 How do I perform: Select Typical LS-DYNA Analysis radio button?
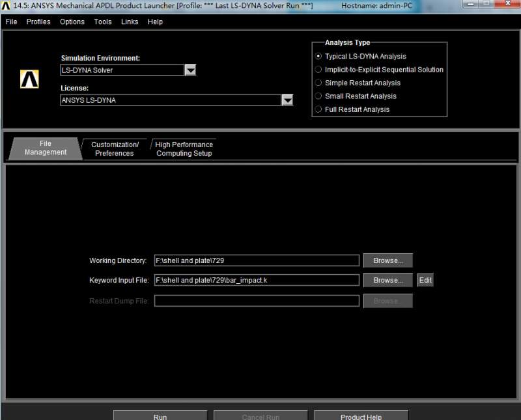click(x=318, y=56)
